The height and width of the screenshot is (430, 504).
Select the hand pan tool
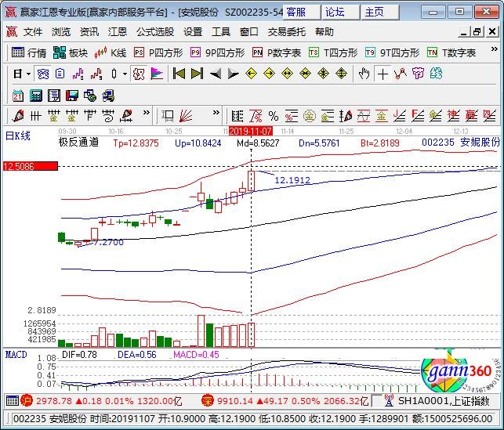click(364, 74)
